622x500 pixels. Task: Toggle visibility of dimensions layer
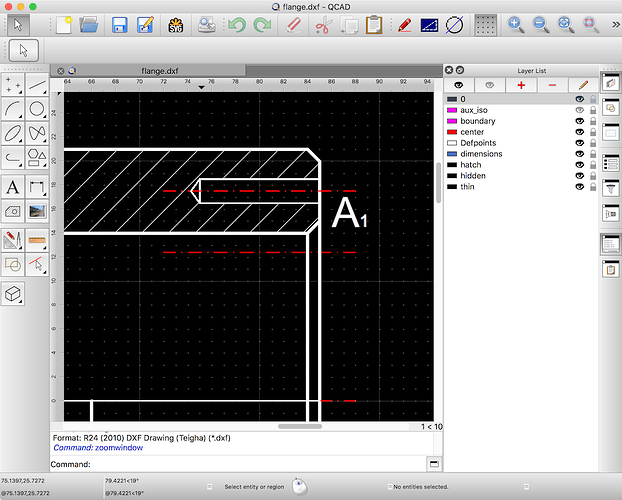[580, 154]
